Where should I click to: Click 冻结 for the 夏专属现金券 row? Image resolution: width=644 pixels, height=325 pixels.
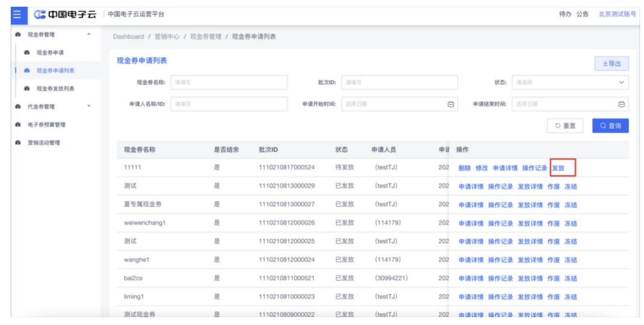point(570,205)
